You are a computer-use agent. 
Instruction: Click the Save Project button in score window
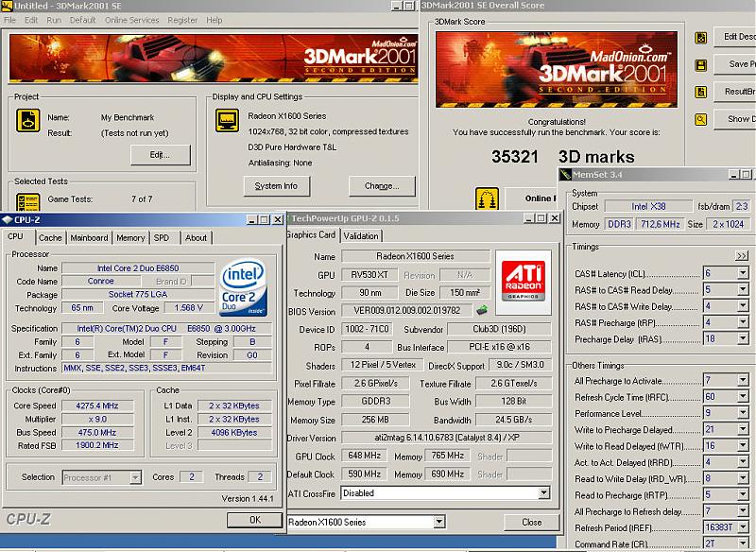click(x=734, y=64)
